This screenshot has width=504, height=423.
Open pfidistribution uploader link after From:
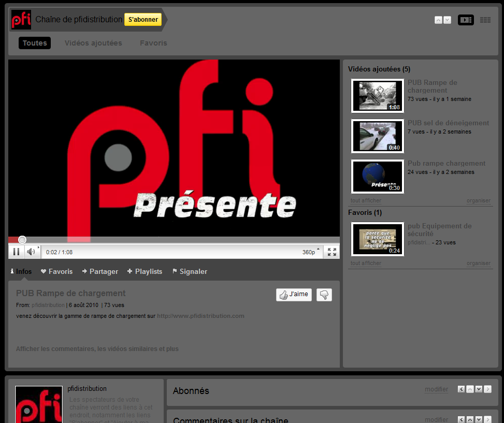pos(48,305)
